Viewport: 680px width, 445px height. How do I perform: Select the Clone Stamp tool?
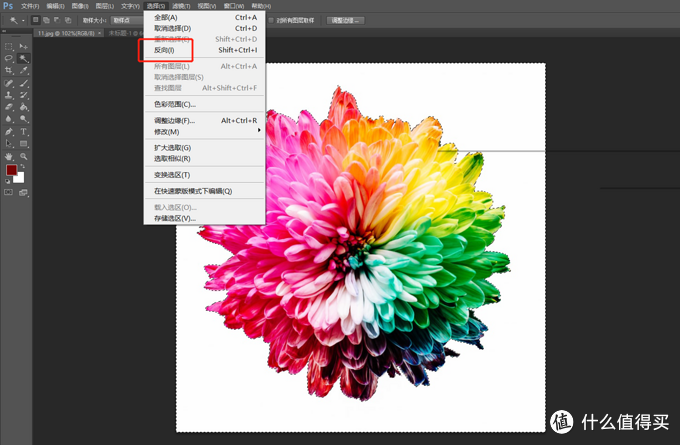click(x=9, y=95)
